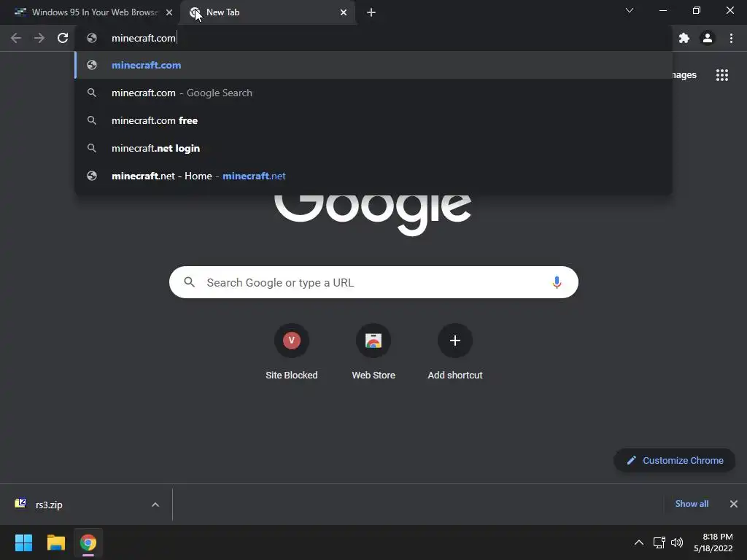Screen dimensions: 747x560
Task: Show hidden system tray icons
Action: [x=639, y=542]
